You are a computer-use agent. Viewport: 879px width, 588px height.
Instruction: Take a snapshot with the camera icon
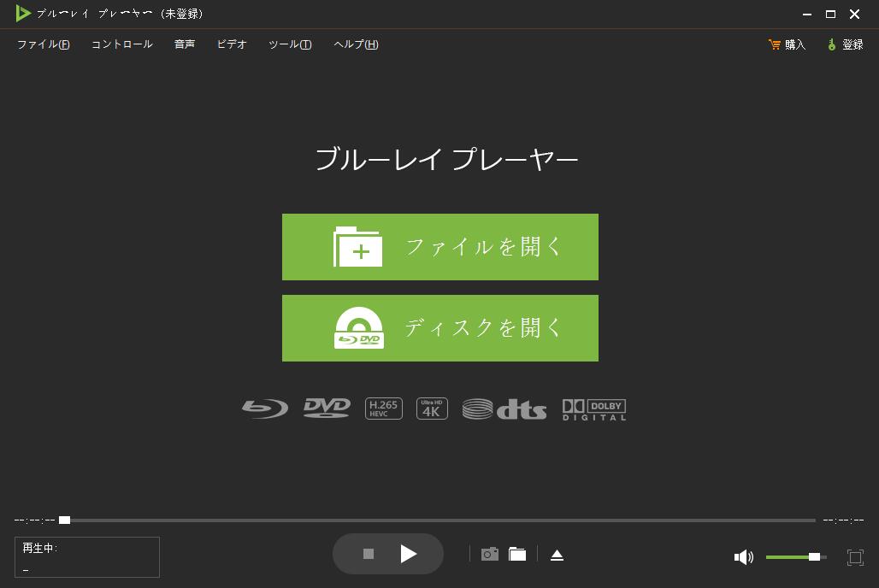[x=489, y=555]
